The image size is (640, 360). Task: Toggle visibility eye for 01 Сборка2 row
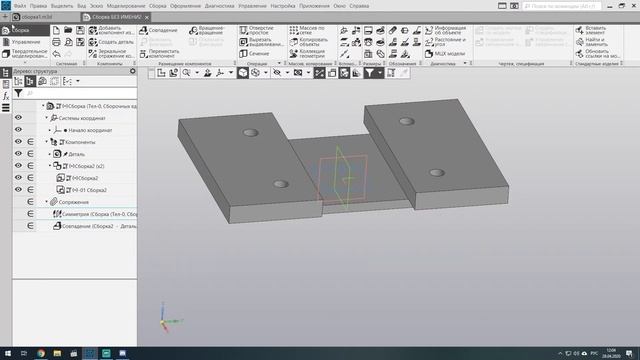18,189
